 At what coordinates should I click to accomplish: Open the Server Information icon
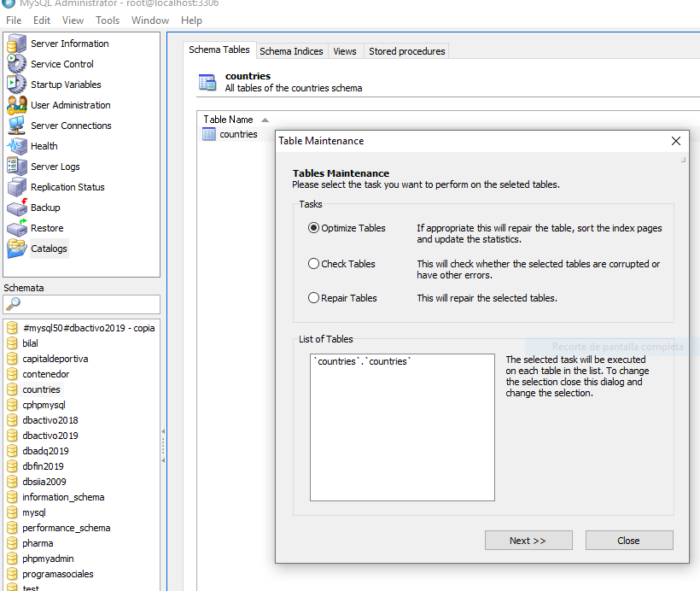click(17, 44)
